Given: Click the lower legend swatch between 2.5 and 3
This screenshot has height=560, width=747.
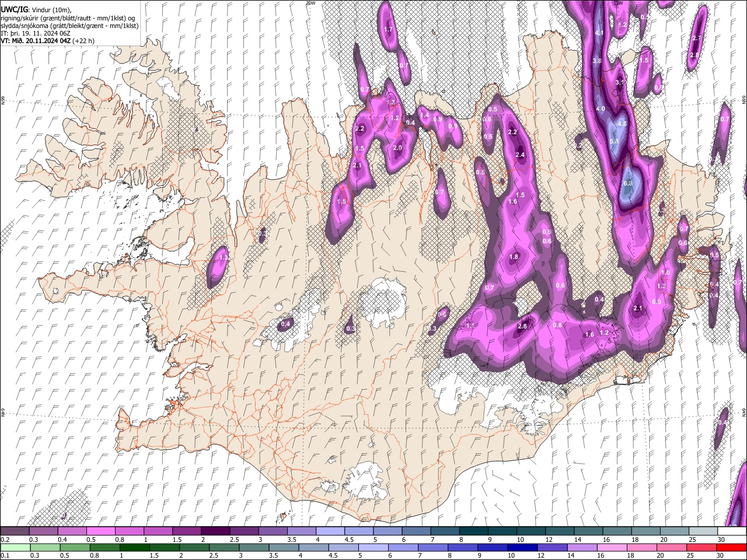Looking at the screenshot, I should coord(224,547).
